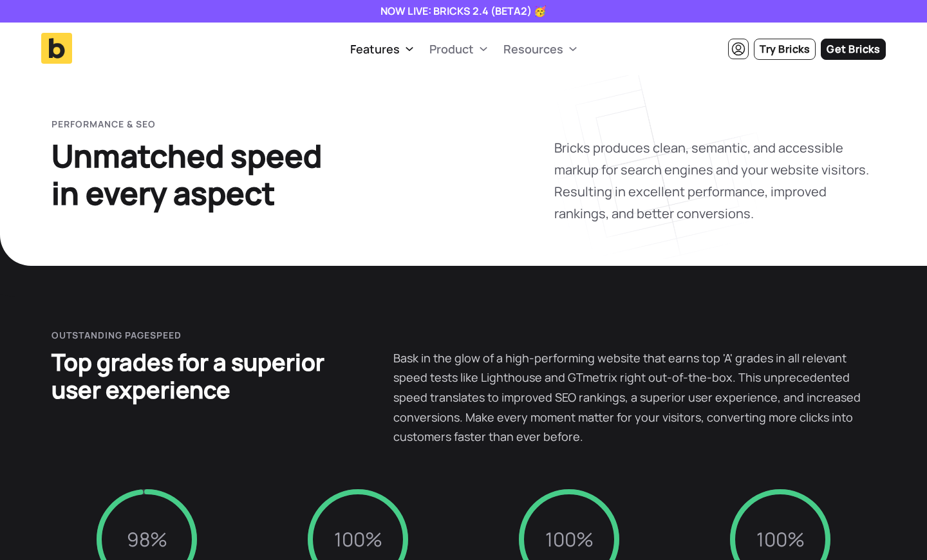Screen dimensions: 927x560
Task: Click the 98% score circle
Action: pos(147,525)
